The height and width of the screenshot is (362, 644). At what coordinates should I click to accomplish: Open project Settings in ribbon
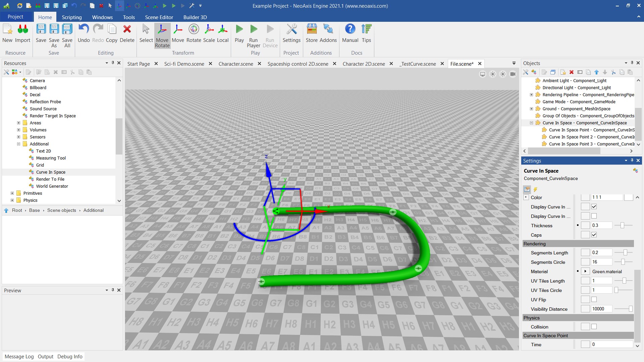pyautogui.click(x=291, y=34)
